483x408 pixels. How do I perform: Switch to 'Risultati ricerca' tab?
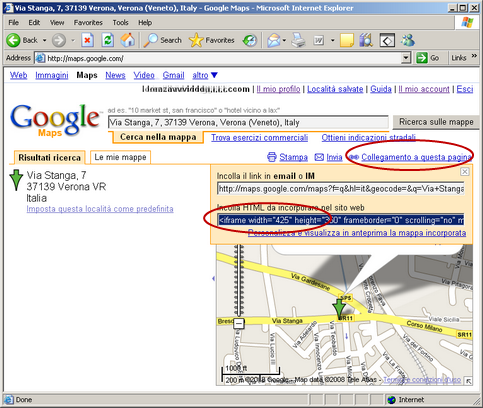click(x=49, y=157)
